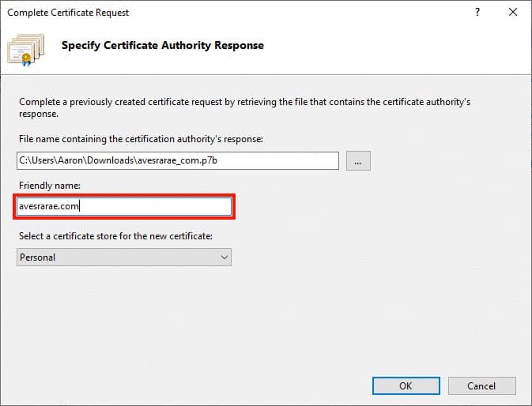Click the certificate icon in the dialog header
This screenshot has height=406, width=532.
click(x=25, y=48)
